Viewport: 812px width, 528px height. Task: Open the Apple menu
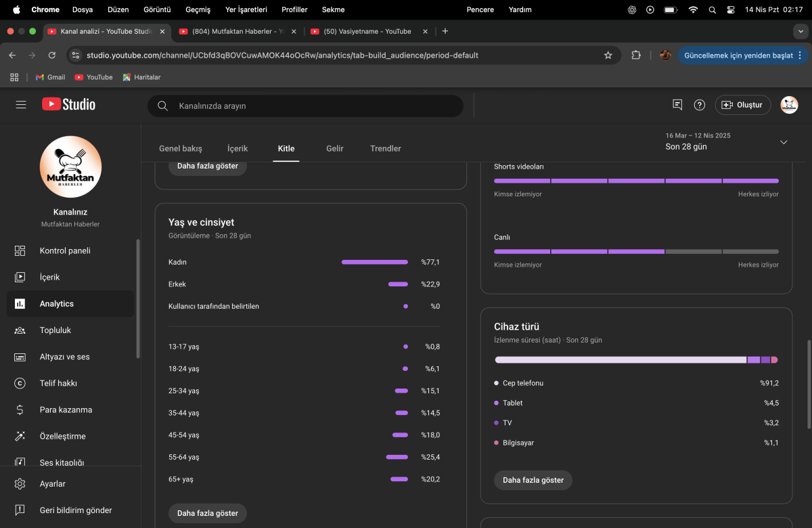16,9
